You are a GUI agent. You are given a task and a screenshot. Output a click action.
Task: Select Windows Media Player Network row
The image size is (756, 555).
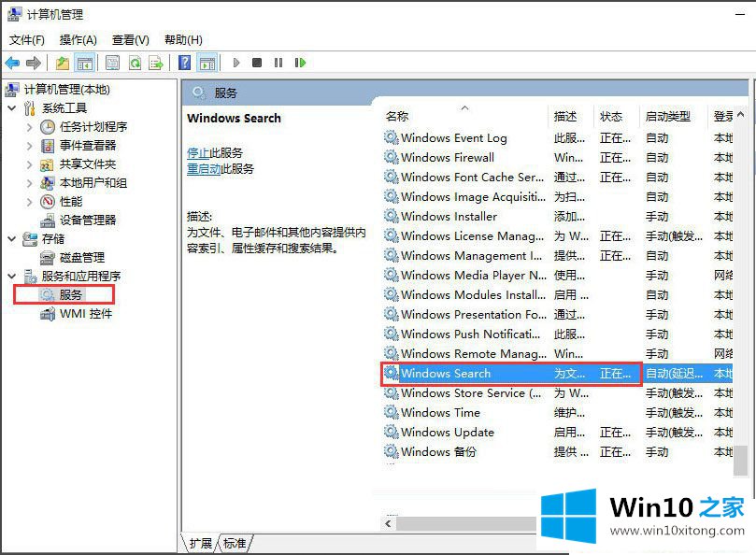point(557,276)
